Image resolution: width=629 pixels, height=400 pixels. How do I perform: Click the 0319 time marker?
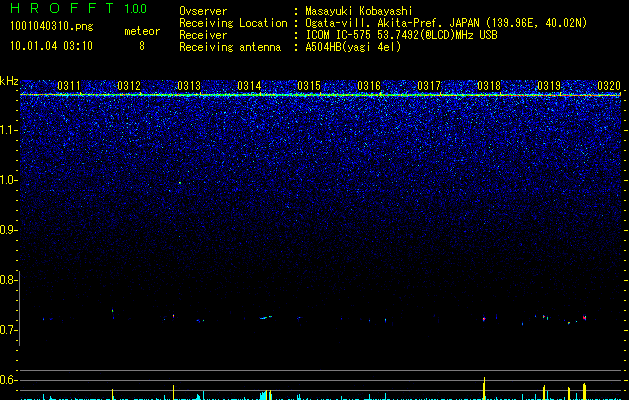549,86
